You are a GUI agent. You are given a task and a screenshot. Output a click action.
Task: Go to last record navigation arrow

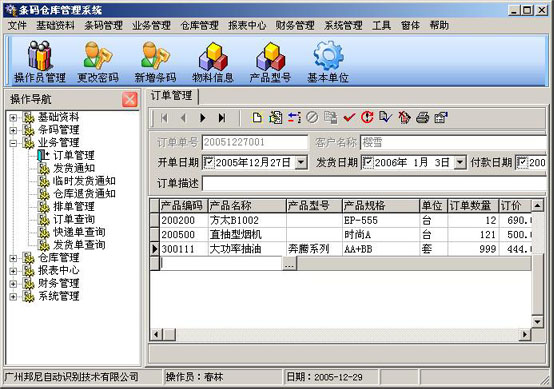(222, 118)
